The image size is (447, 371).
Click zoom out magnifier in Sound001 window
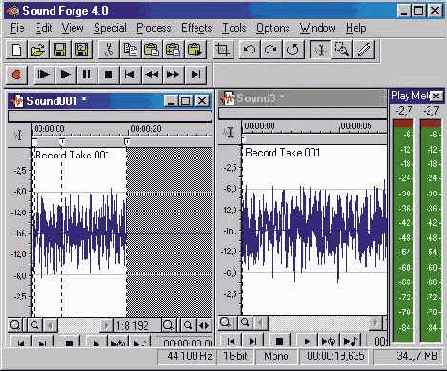pos(34,325)
